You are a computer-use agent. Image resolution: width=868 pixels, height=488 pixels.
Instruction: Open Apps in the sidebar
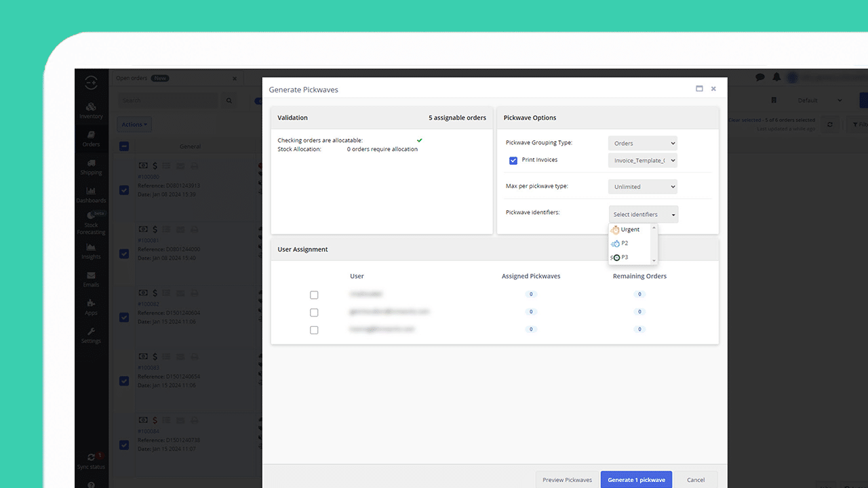point(91,307)
